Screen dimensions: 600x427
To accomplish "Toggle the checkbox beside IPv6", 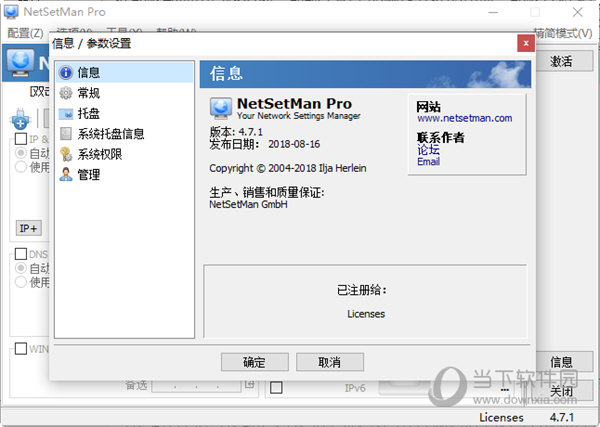I will [x=276, y=388].
